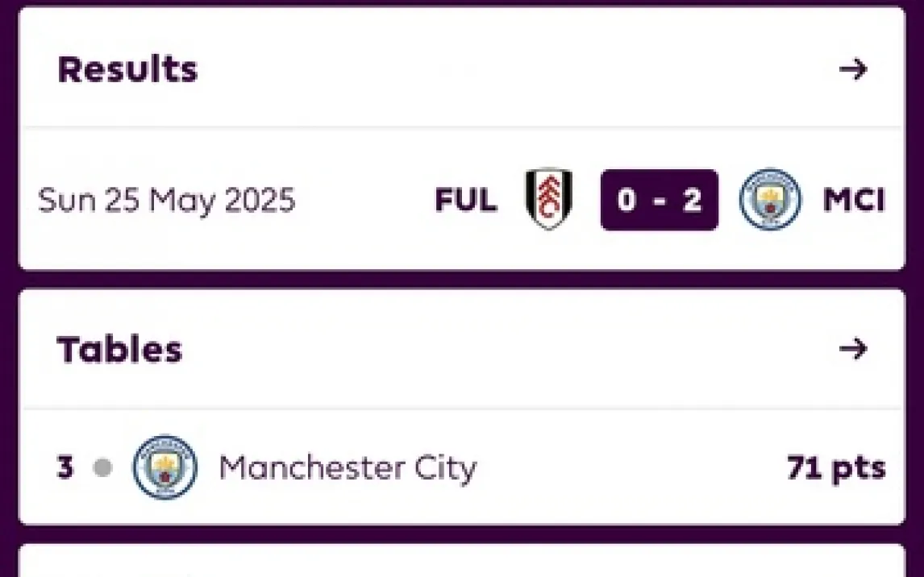Click the Manchester City crest beside MCI
This screenshot has width=924, height=577.
tap(770, 199)
